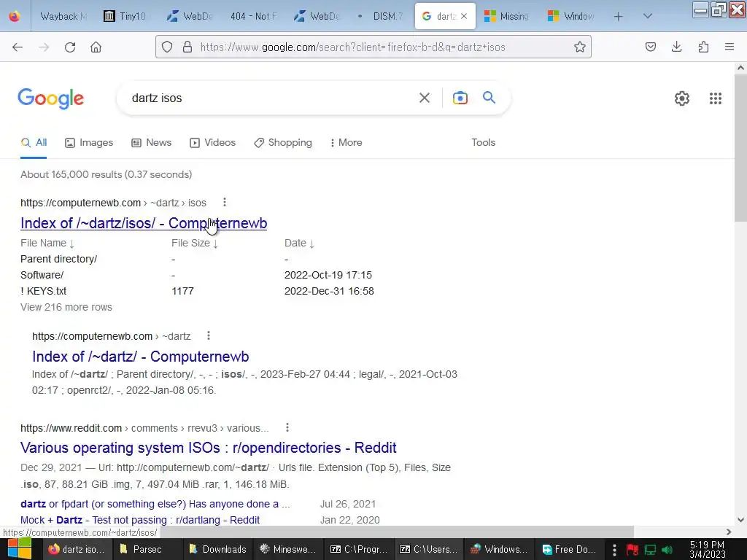Switch to the Missing tab
This screenshot has height=560, width=747.
506,16
